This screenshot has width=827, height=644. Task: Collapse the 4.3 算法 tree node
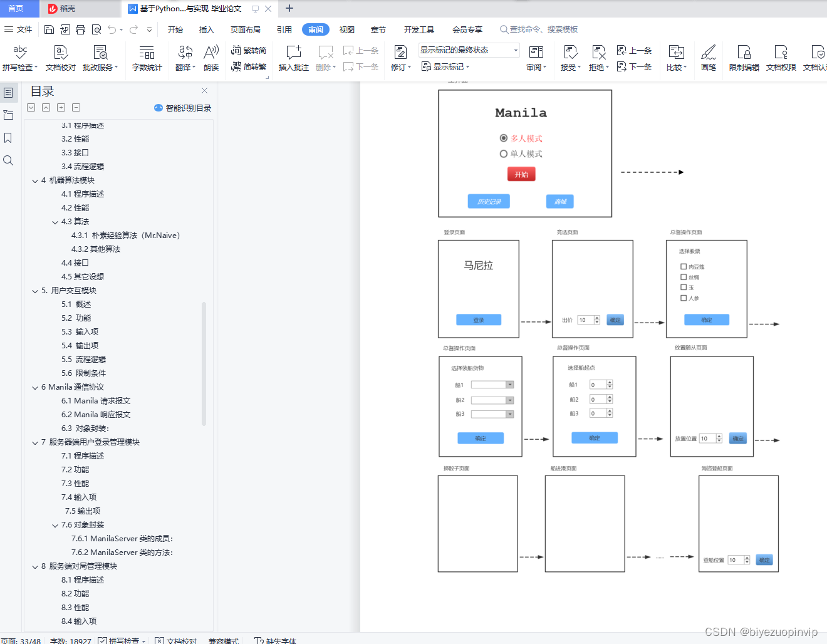[x=55, y=222]
